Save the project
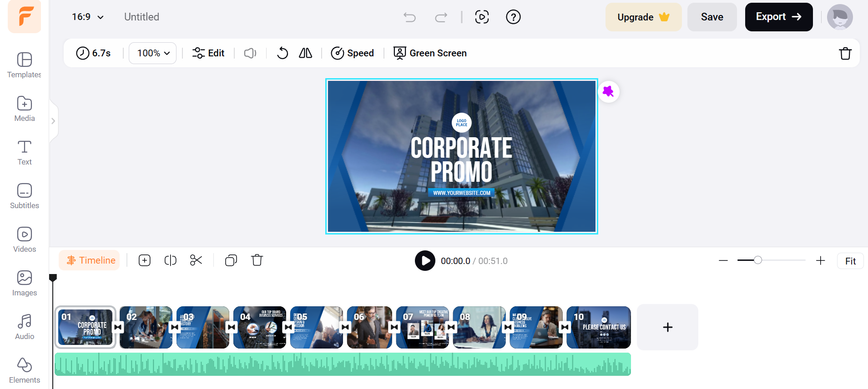 712,17
